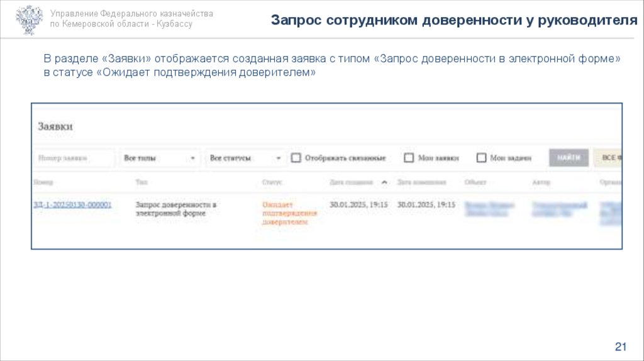The height and width of the screenshot is (361, 644).
Task: Click the Federal Treasury emblem logo
Action: tap(29, 19)
